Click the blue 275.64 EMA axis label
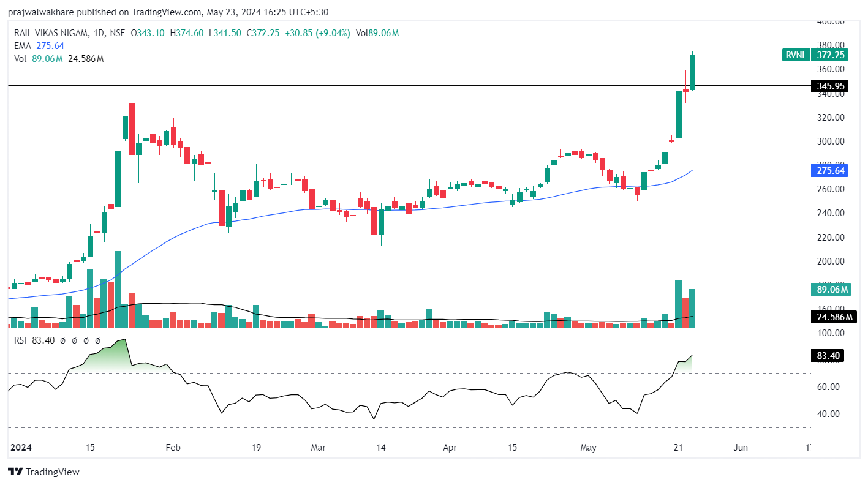The image size is (868, 485). coord(829,171)
